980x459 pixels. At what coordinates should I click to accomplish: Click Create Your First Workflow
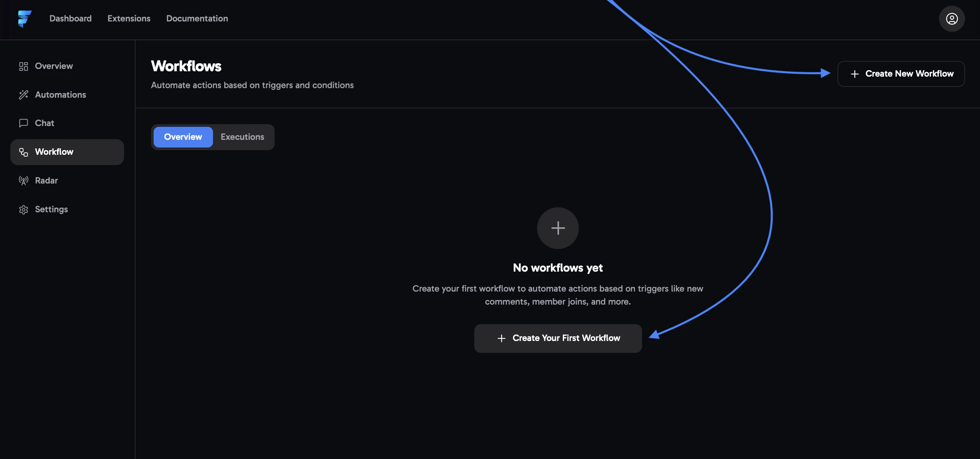557,338
